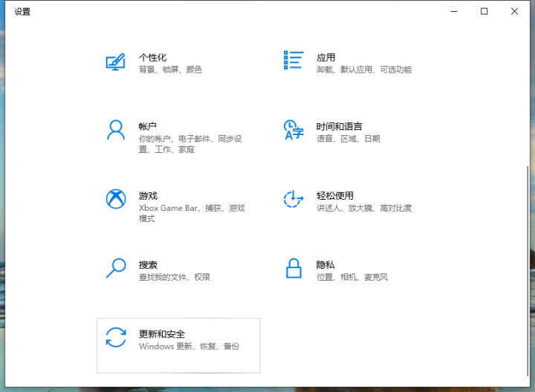The height and width of the screenshot is (392, 535).
Task: Open the 个性化 settings title link
Action: (152, 57)
